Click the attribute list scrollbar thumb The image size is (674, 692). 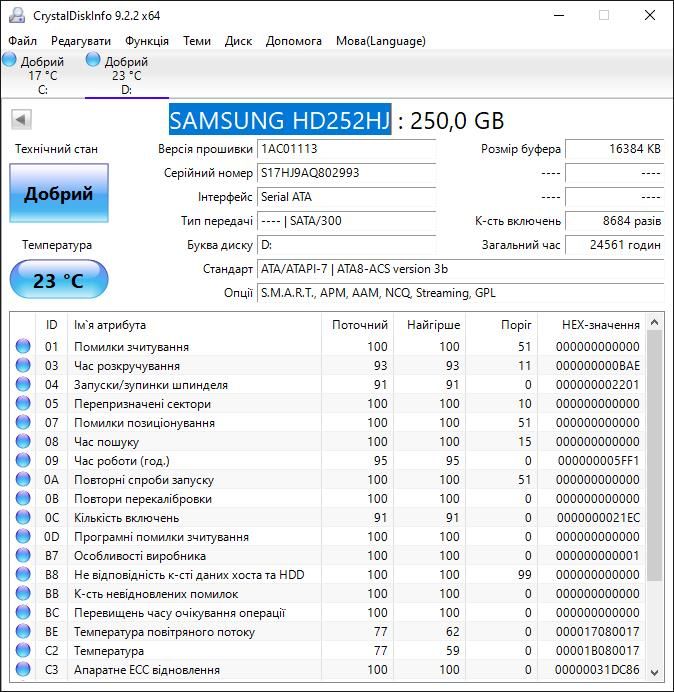(655, 455)
